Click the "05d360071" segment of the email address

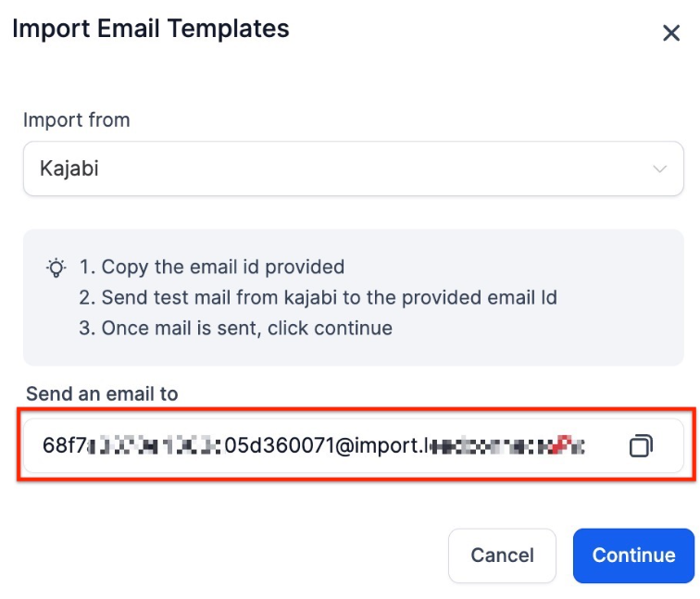click(x=278, y=445)
